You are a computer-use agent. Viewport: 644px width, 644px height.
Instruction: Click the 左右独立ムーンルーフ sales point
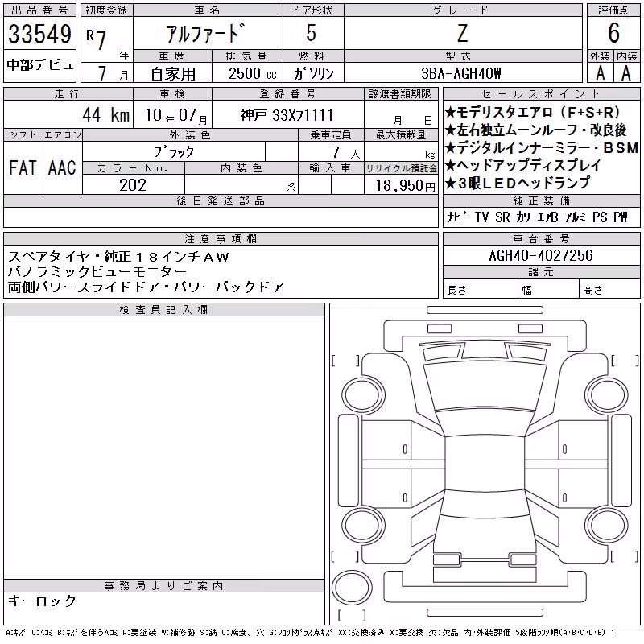point(535,130)
